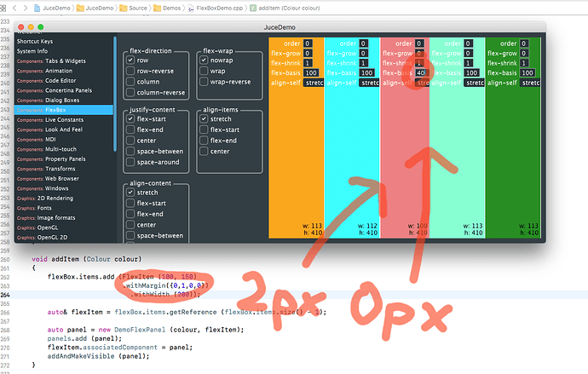The height and width of the screenshot is (374, 588).
Task: Select justify-content space-around option
Action: click(x=153, y=162)
